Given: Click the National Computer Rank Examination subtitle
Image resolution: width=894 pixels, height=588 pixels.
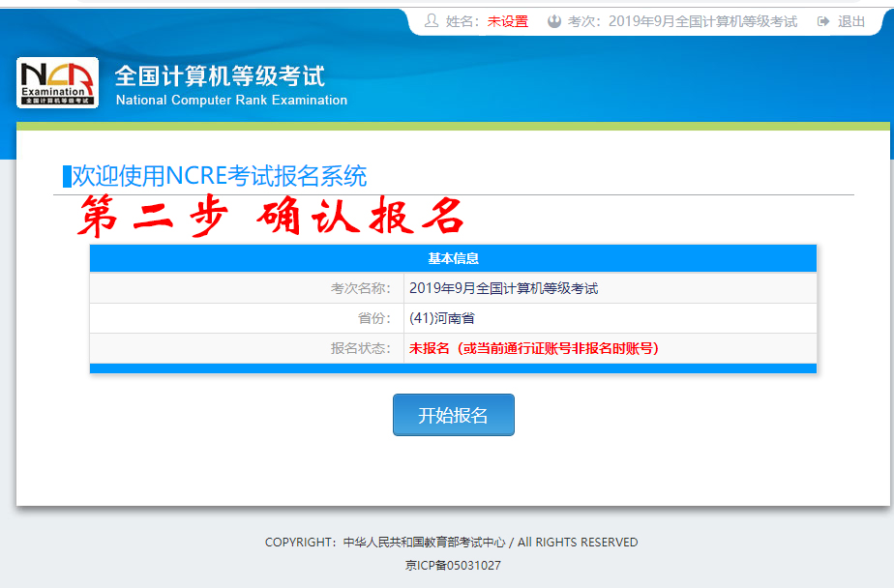Looking at the screenshot, I should (231, 100).
